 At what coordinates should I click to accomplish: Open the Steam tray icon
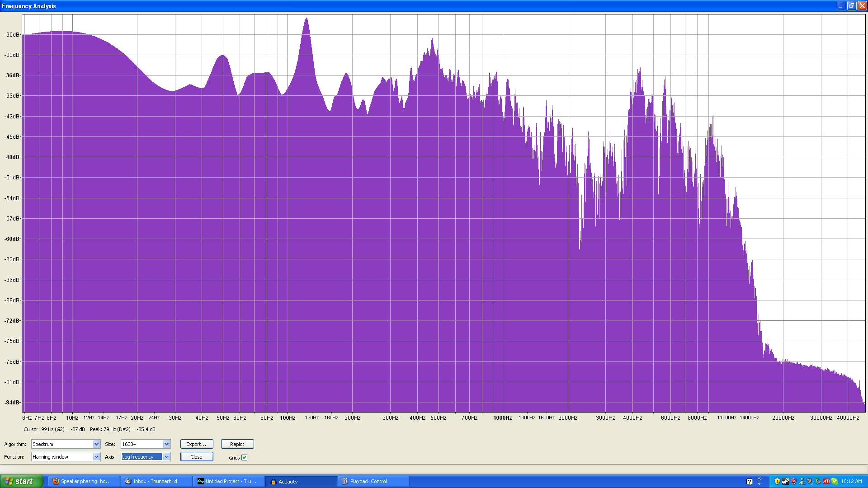pos(786,481)
